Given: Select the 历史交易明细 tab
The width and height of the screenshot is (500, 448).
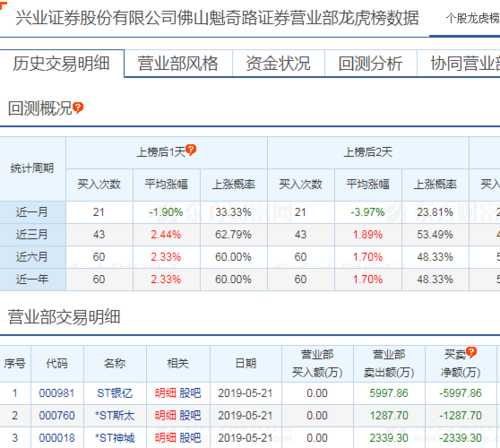Looking at the screenshot, I should 61,64.
